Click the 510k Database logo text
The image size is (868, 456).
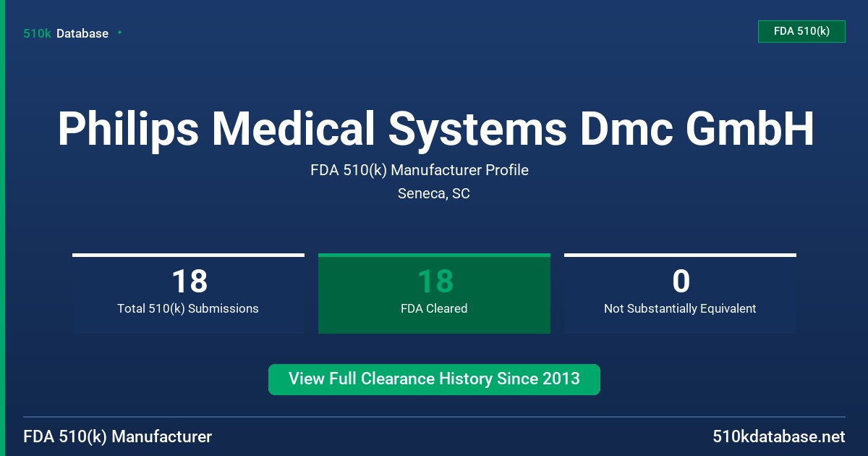click(x=66, y=33)
